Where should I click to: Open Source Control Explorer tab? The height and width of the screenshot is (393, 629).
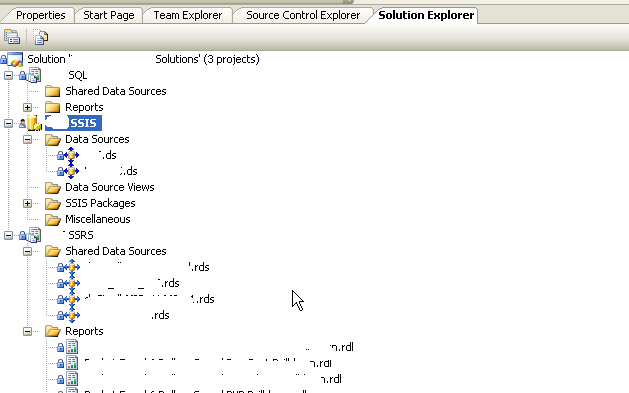point(303,15)
